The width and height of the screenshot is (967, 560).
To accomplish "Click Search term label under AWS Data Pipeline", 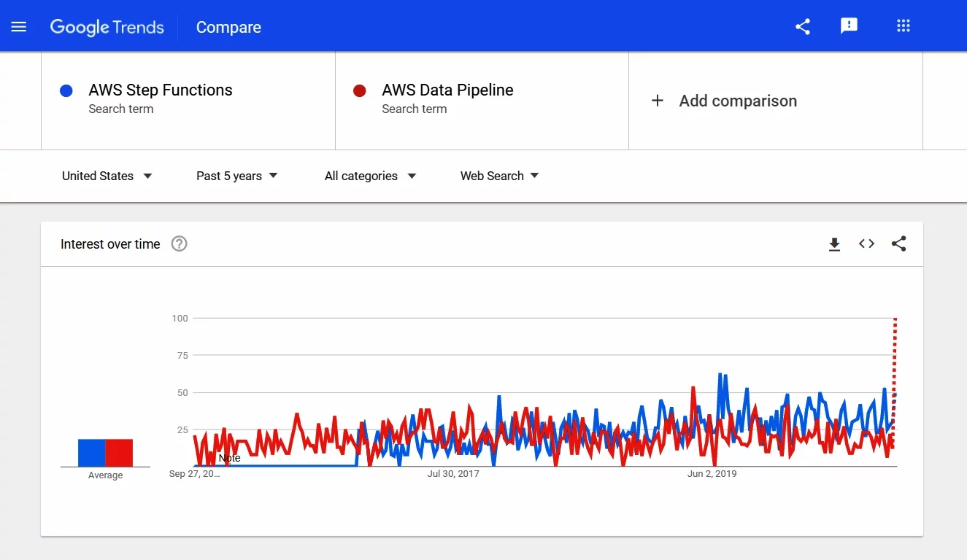I will pyautogui.click(x=415, y=109).
